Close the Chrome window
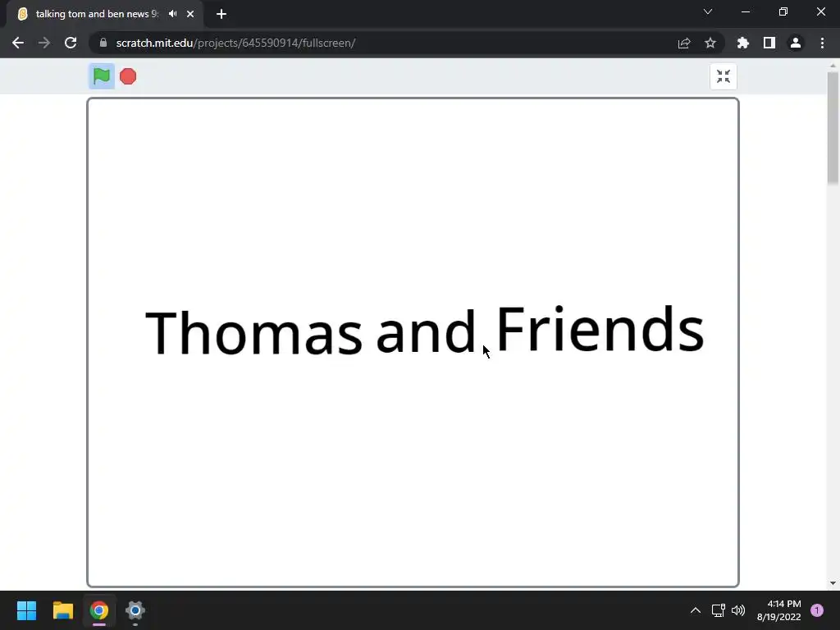This screenshot has width=840, height=630. click(820, 11)
